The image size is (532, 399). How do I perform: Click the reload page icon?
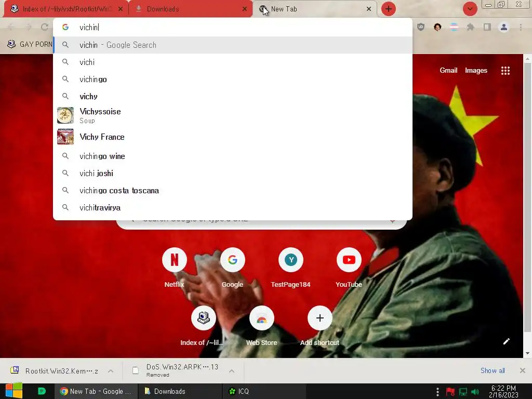45,27
